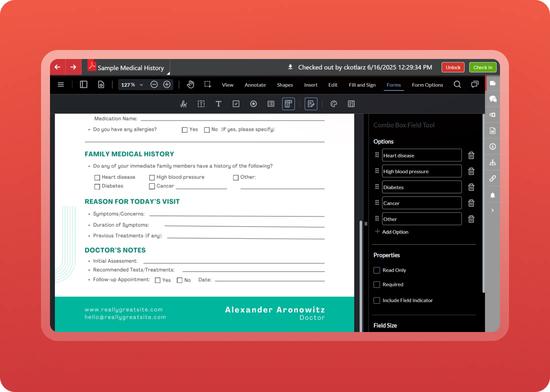Enable the Read Only checkbox
Image resolution: width=550 pixels, height=392 pixels.
376,270
